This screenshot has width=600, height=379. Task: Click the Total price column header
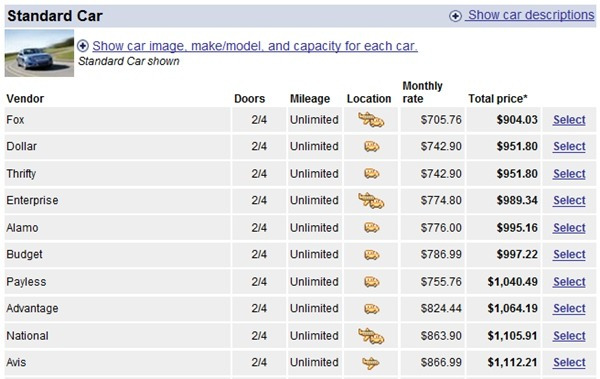pos(498,99)
